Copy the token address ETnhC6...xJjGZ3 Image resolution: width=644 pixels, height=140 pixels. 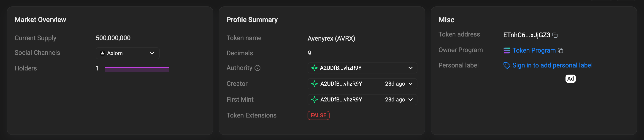555,35
